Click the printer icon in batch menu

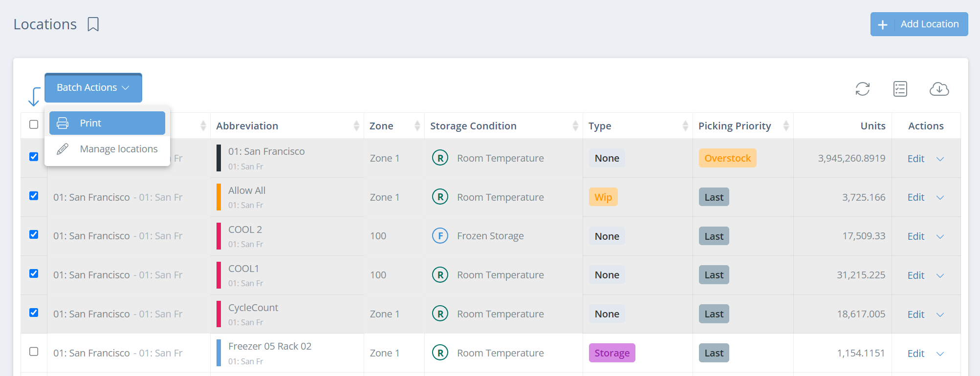click(63, 123)
